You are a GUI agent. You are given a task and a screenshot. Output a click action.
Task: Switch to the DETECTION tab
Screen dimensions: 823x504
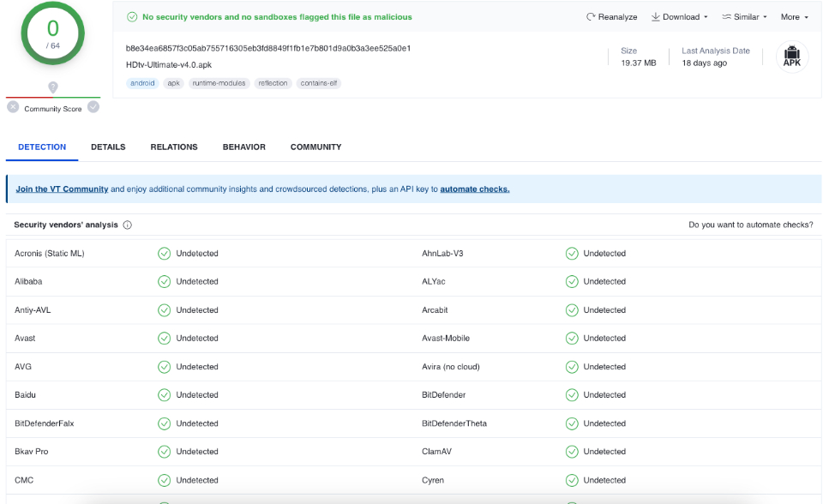pos(42,147)
